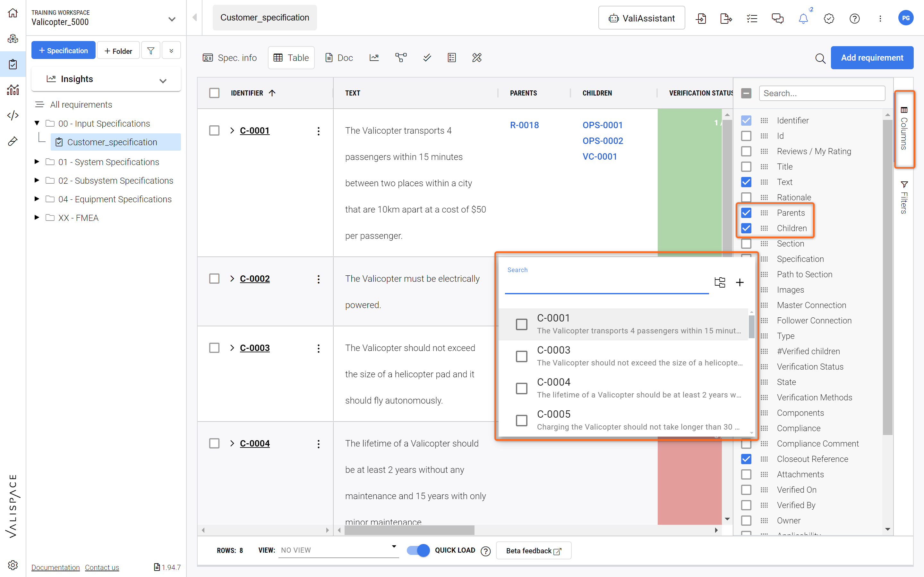Screen dimensions: 924x577
Task: Open the Spec. info tab
Action: [x=229, y=58]
